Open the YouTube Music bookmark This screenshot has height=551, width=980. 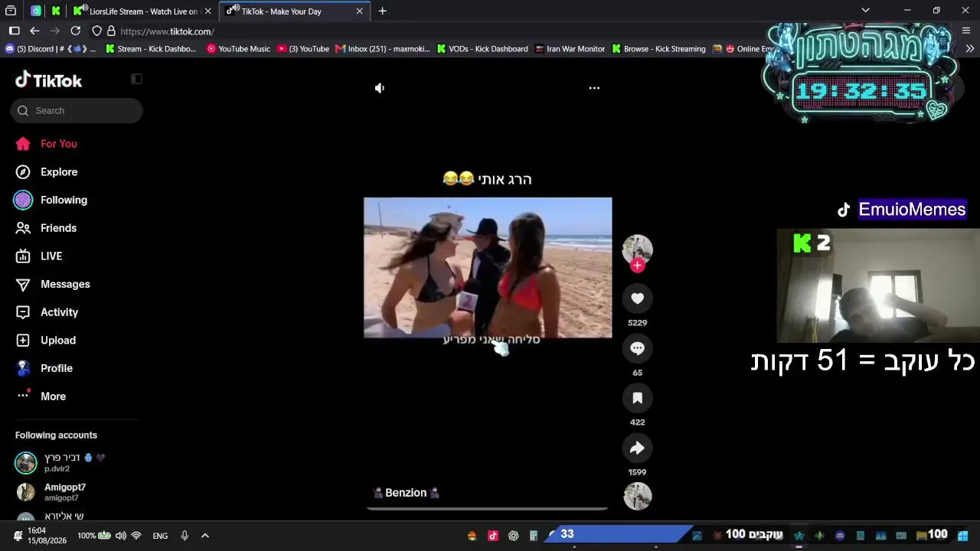(238, 49)
